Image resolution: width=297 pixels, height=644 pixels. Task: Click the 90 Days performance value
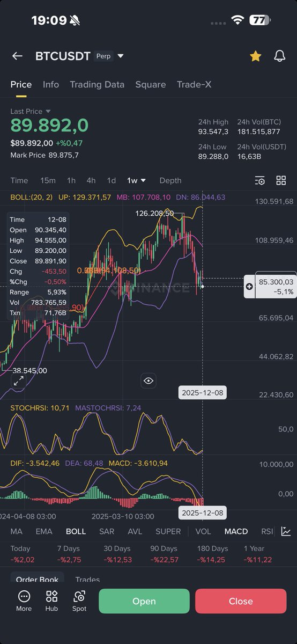click(164, 560)
